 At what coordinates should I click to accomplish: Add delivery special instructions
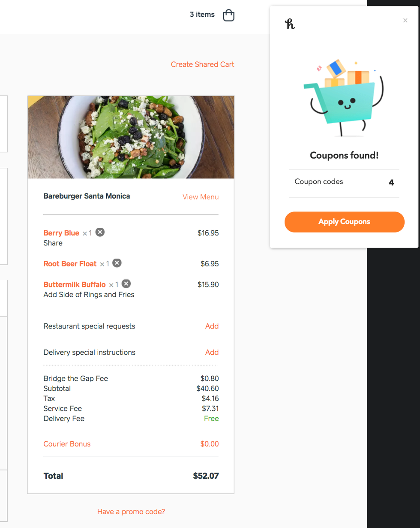pos(212,352)
